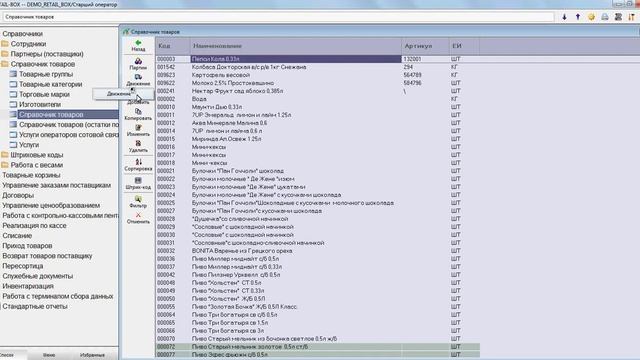The height and width of the screenshot is (360, 640).
Task: Select the row Колбаса Докторская
Action: [318, 67]
